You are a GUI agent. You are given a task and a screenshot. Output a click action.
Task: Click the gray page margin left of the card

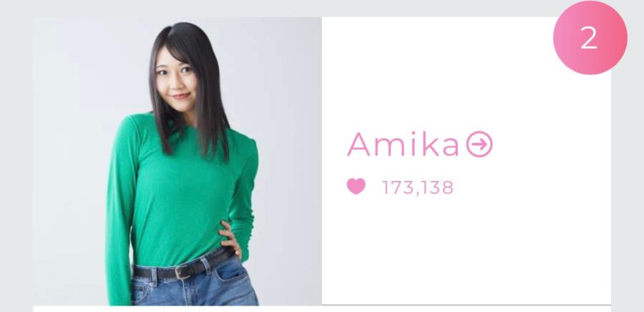pyautogui.click(x=16, y=164)
